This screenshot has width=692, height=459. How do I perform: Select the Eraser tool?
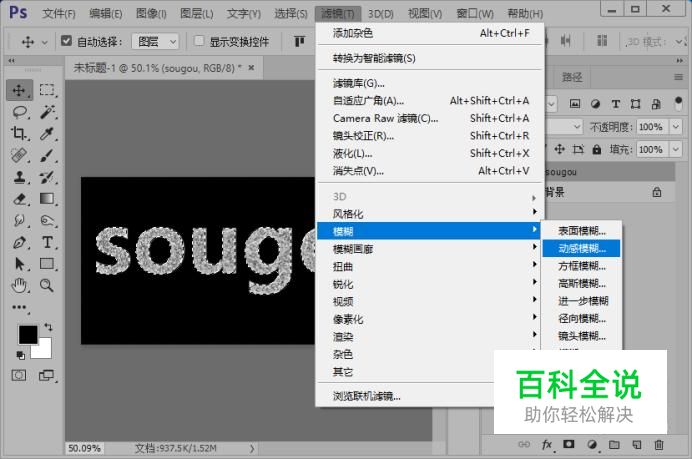[19, 199]
